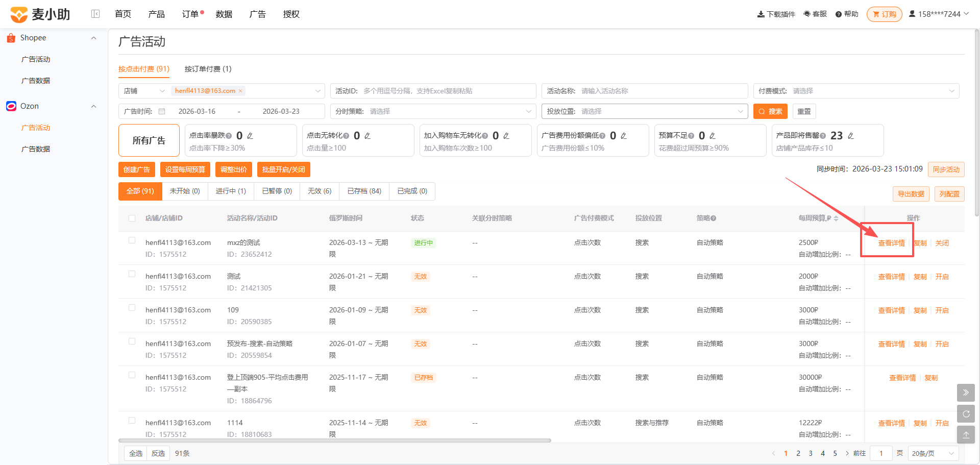Open the 帮助 help icon
Image resolution: width=980 pixels, height=465 pixels.
click(x=838, y=14)
